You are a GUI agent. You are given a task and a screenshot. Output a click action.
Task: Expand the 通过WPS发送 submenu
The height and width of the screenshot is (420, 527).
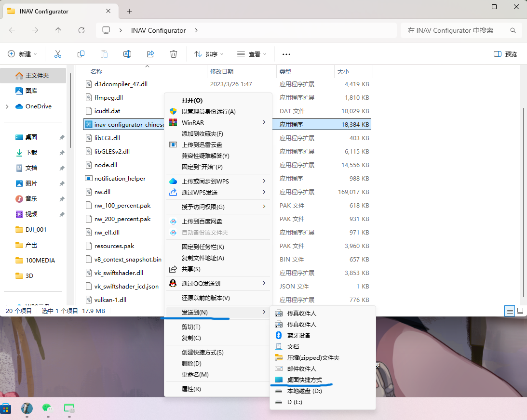(x=264, y=192)
